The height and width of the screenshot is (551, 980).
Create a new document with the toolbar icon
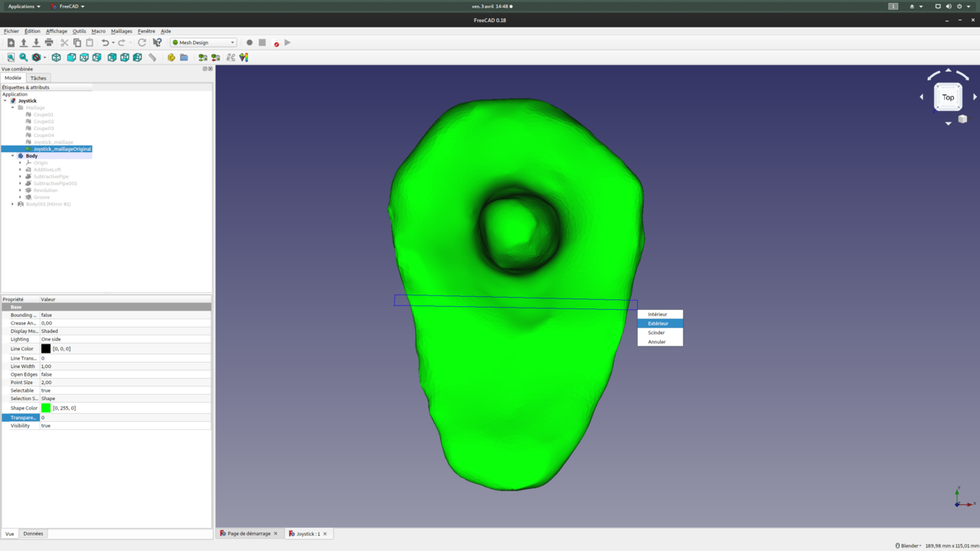pyautogui.click(x=11, y=43)
